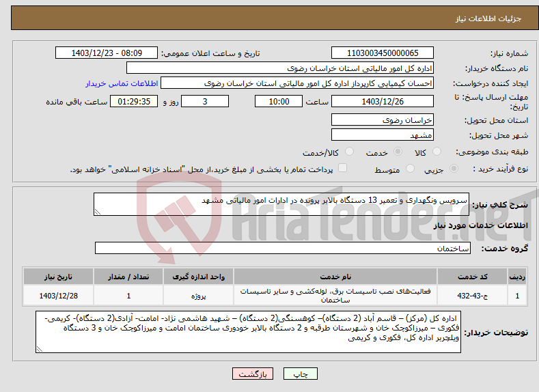Viewport: 539px width, 392px height.
Task: Click the deadline hour 10:00 field
Action: pyautogui.click(x=279, y=101)
